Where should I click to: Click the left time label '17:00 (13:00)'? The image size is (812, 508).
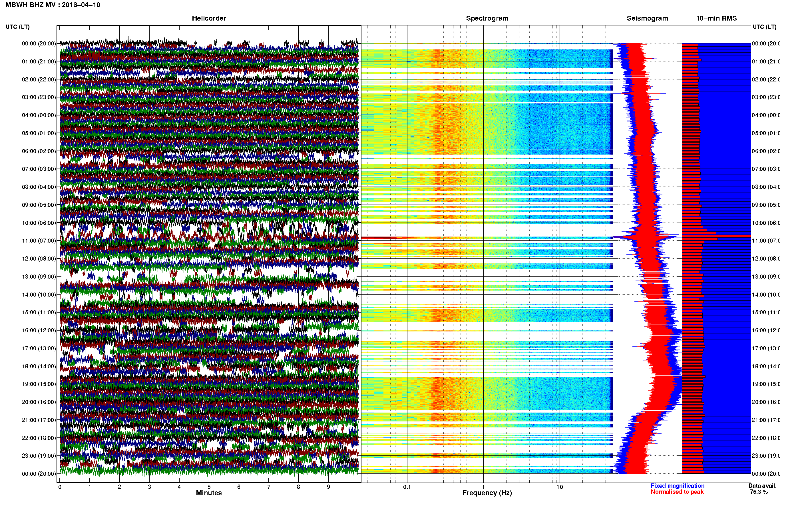click(x=39, y=348)
